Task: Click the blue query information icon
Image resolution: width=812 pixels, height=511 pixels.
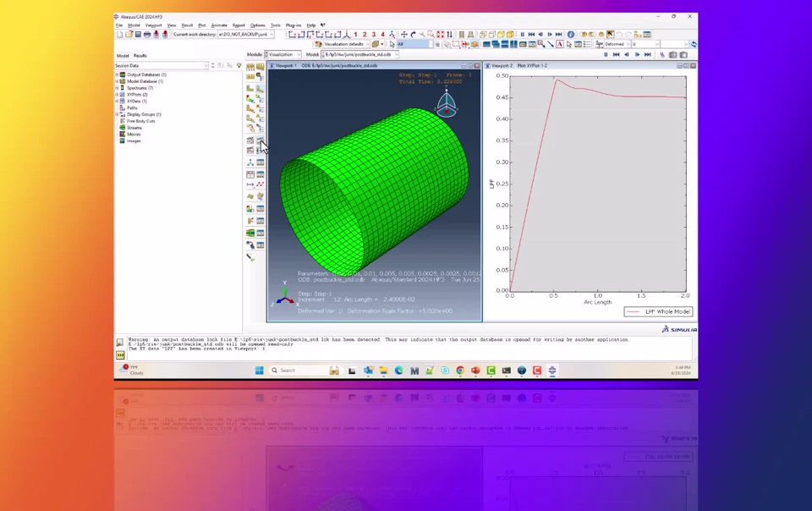Action: click(x=571, y=34)
